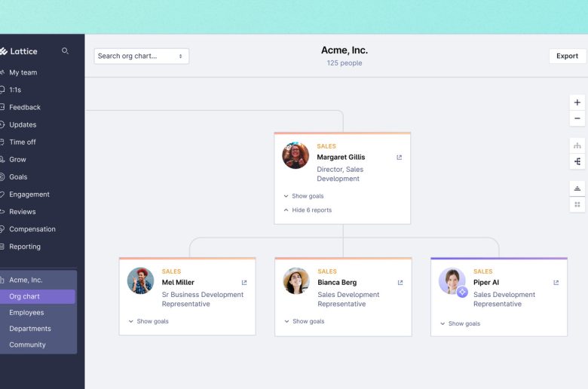Click the grid view icon
The height and width of the screenshot is (389, 588).
pos(577,204)
